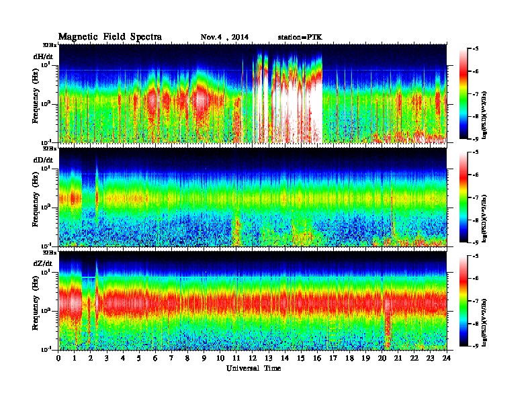This screenshot has height=411, width=532.
Task: Click the dZ/dt spectrogram plot
Action: click(x=253, y=300)
